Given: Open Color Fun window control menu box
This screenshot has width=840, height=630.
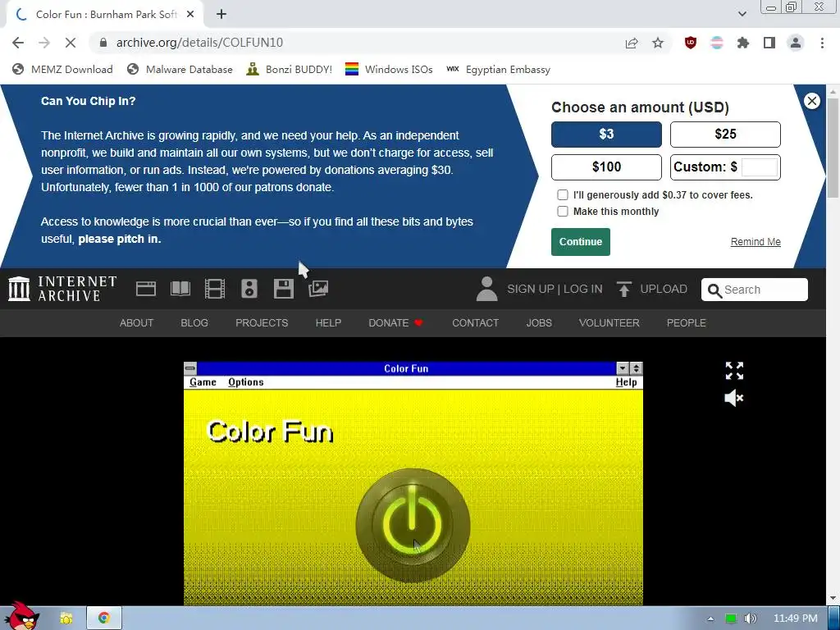Looking at the screenshot, I should [x=190, y=368].
